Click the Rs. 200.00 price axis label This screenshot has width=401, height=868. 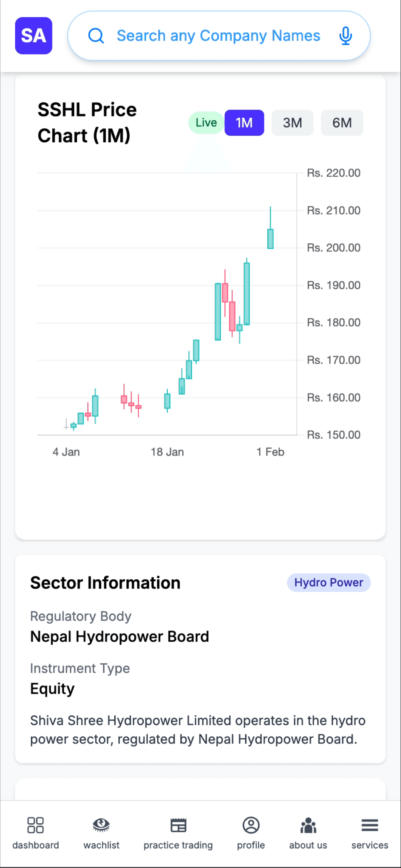333,248
